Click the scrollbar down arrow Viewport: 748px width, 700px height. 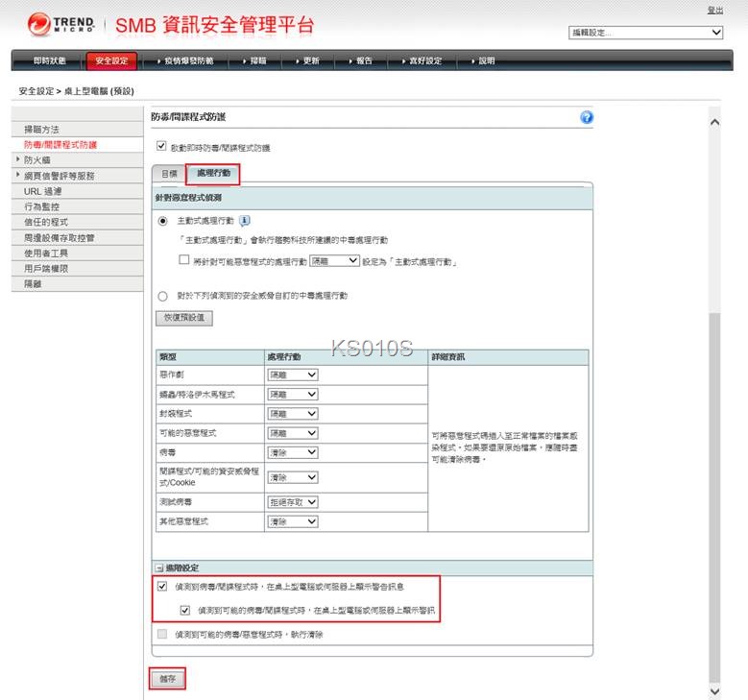tap(714, 691)
